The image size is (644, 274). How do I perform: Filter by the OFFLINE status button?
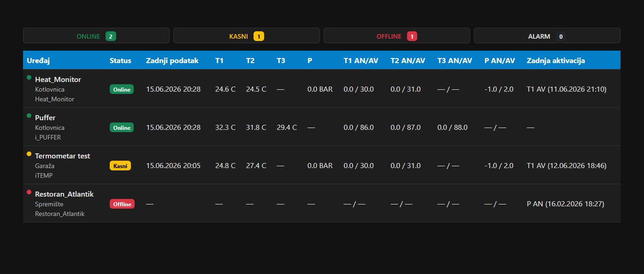(x=397, y=36)
